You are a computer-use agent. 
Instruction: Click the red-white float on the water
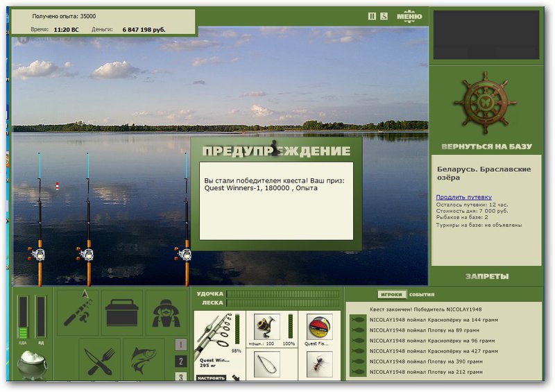point(58,186)
